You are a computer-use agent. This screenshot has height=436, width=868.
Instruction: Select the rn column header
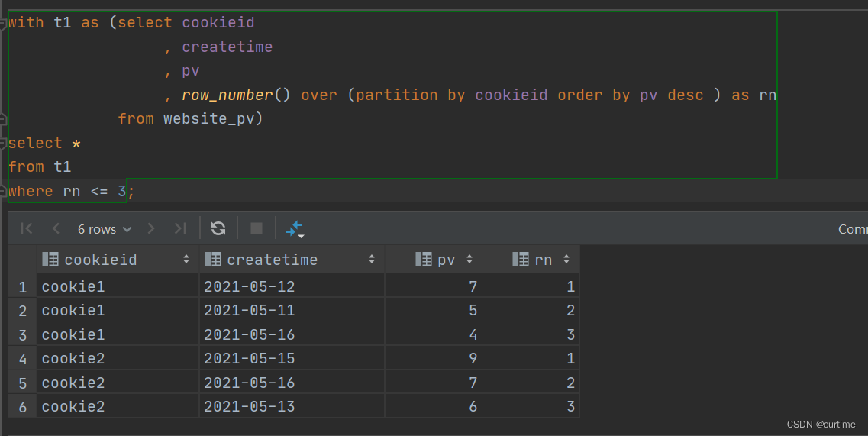(x=531, y=260)
